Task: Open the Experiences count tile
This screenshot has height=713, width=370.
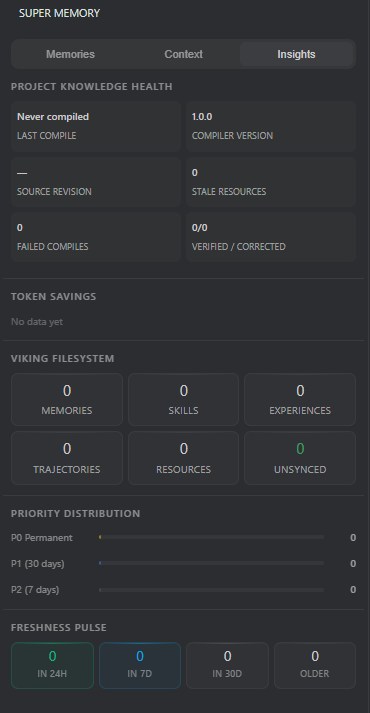Action: tap(300, 399)
